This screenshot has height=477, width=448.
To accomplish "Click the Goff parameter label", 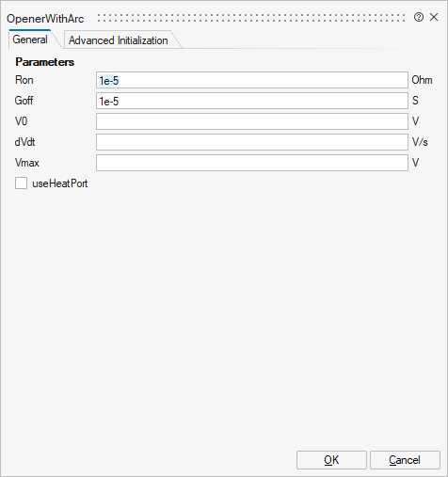I will point(24,101).
